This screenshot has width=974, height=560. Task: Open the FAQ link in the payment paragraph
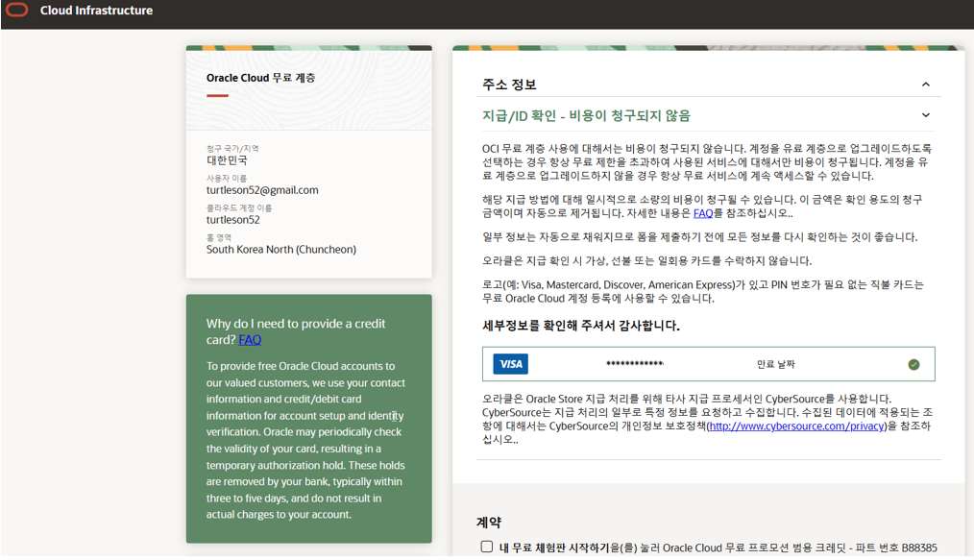coord(703,213)
